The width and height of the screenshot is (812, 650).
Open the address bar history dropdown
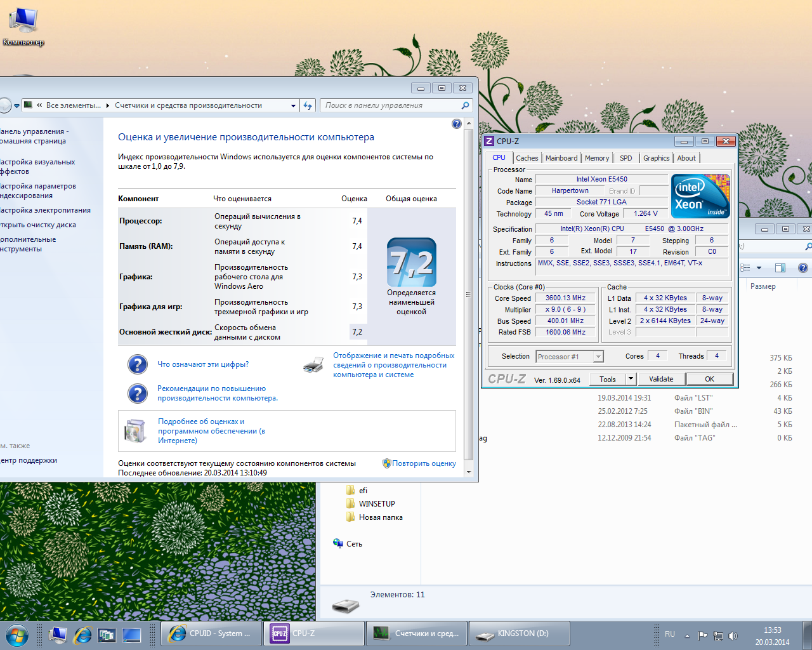click(293, 105)
